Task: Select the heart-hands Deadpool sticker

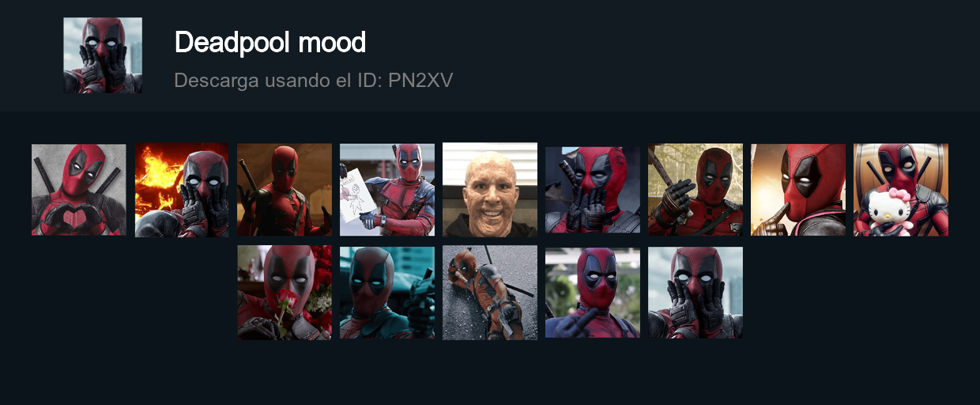Action: [79, 190]
